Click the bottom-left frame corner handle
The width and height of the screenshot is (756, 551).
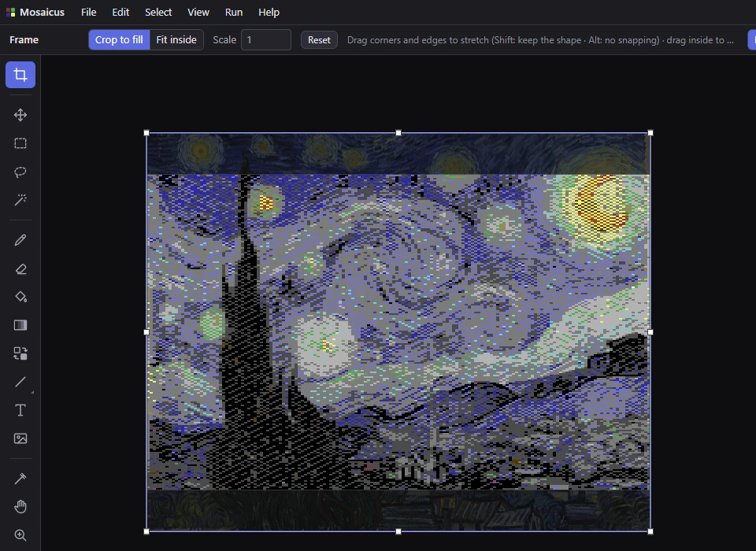pyautogui.click(x=146, y=531)
